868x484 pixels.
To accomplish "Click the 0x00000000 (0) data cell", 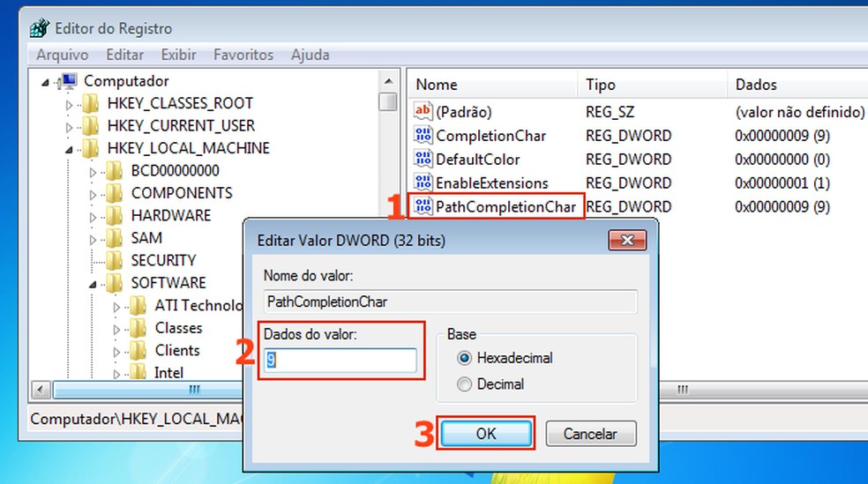I will tap(782, 160).
